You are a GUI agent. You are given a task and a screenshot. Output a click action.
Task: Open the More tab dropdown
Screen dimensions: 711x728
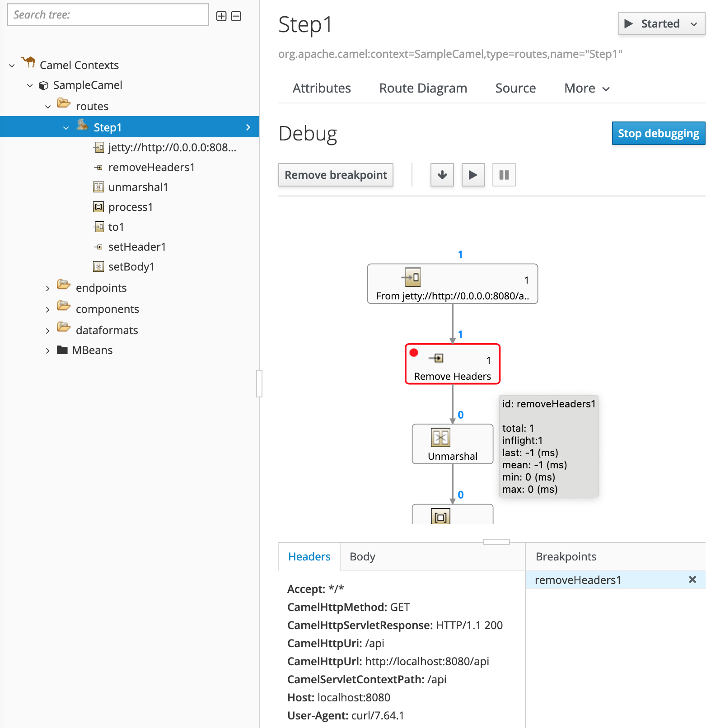coord(587,89)
